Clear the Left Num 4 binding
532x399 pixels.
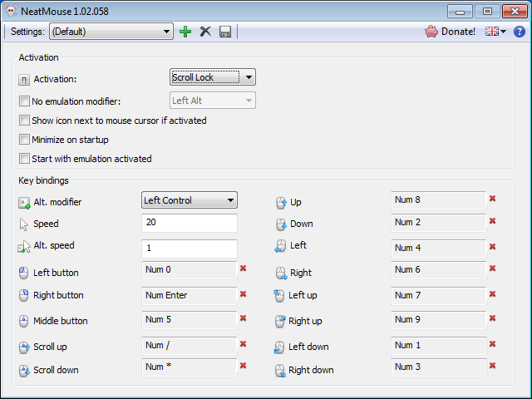(492, 247)
